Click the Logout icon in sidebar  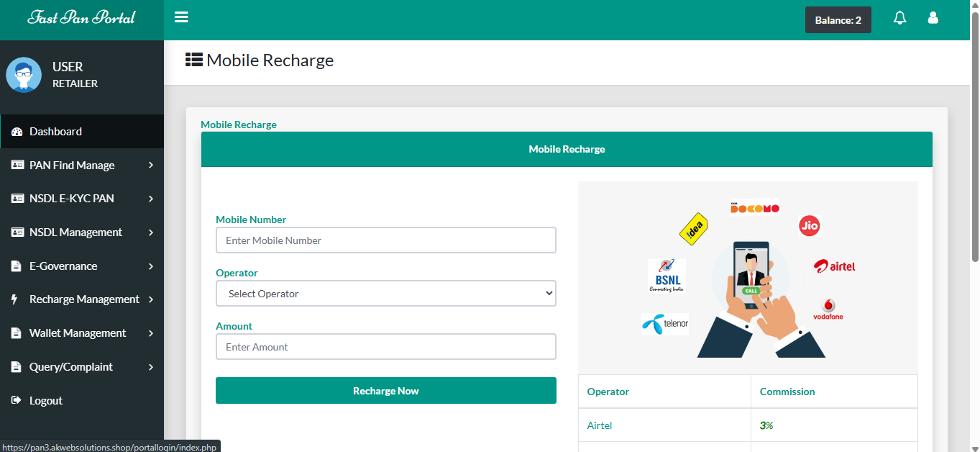(17, 401)
